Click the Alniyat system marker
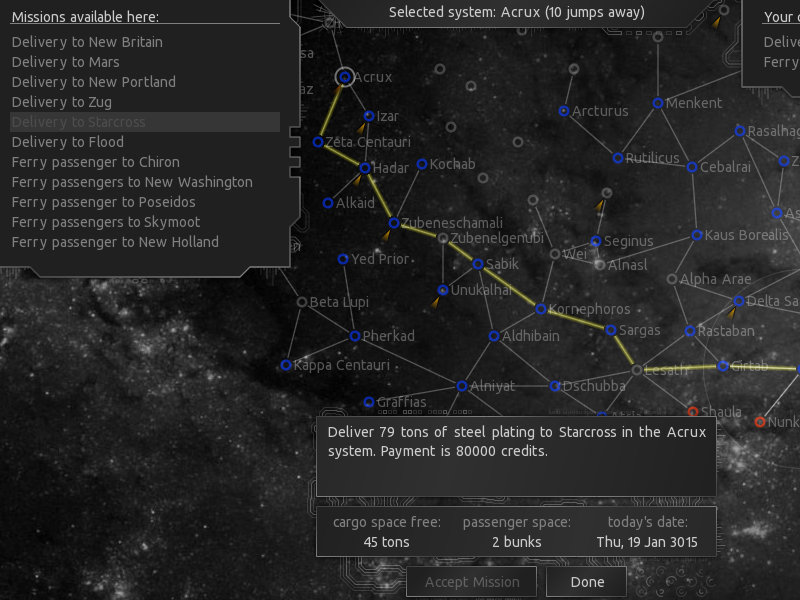 (x=462, y=385)
